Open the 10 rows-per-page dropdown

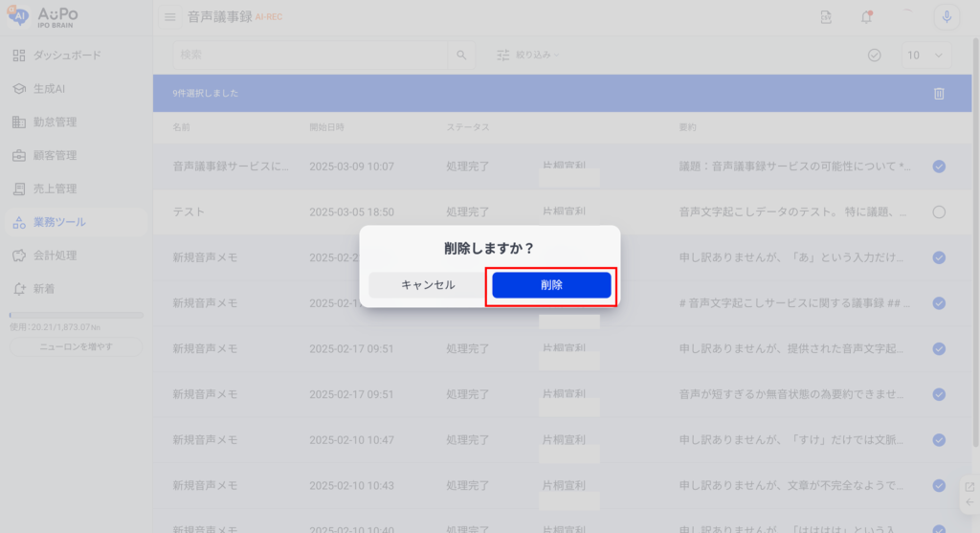(926, 56)
